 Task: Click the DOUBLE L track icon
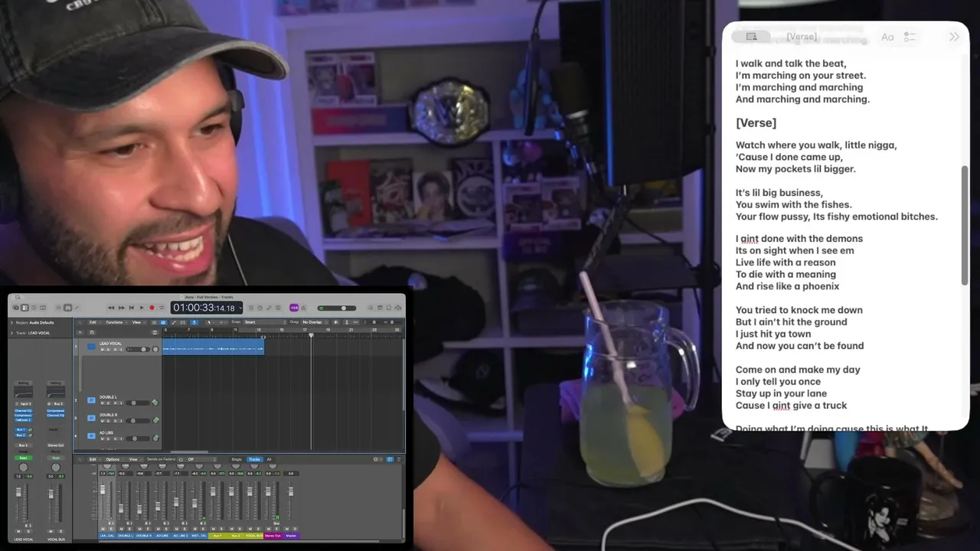(x=91, y=400)
